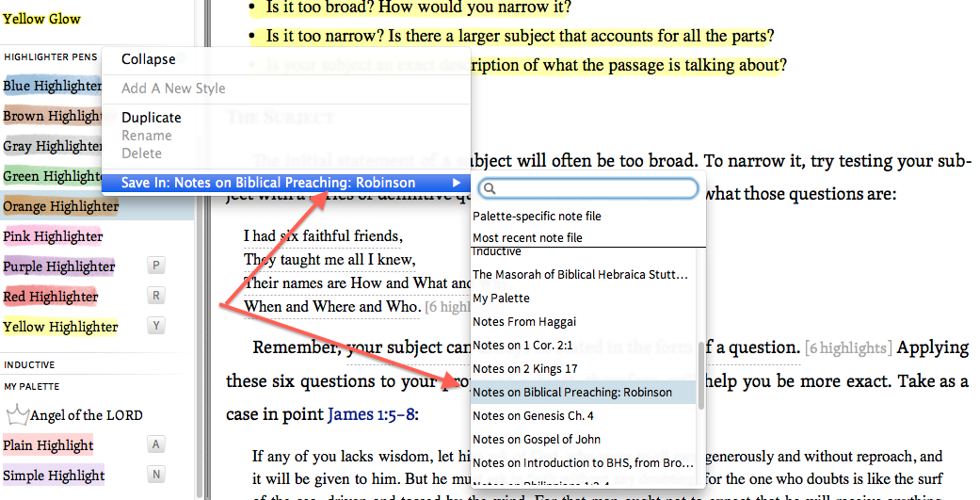Image resolution: width=980 pixels, height=500 pixels.
Task: Pick the Orange Highlighter style
Action: point(60,206)
